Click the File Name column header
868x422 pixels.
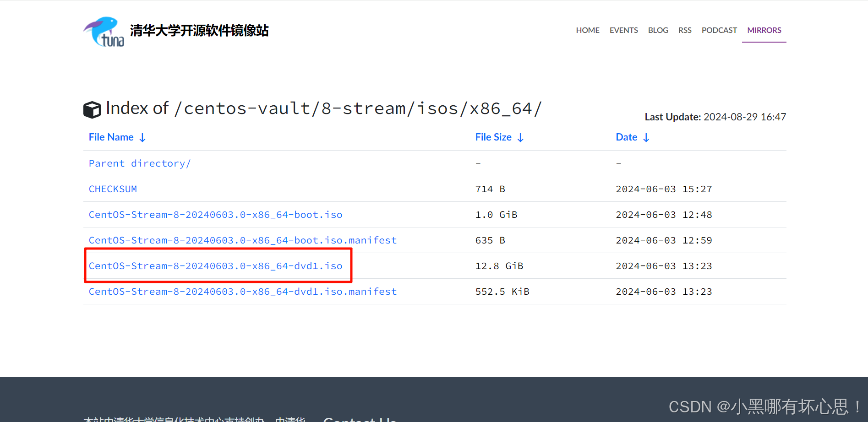(111, 137)
